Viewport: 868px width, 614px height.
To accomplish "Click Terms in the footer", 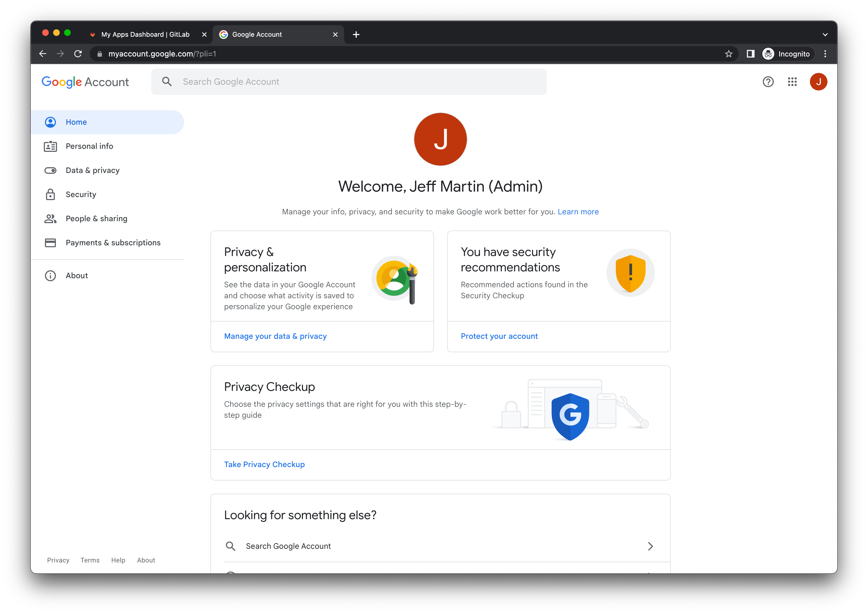I will click(90, 560).
